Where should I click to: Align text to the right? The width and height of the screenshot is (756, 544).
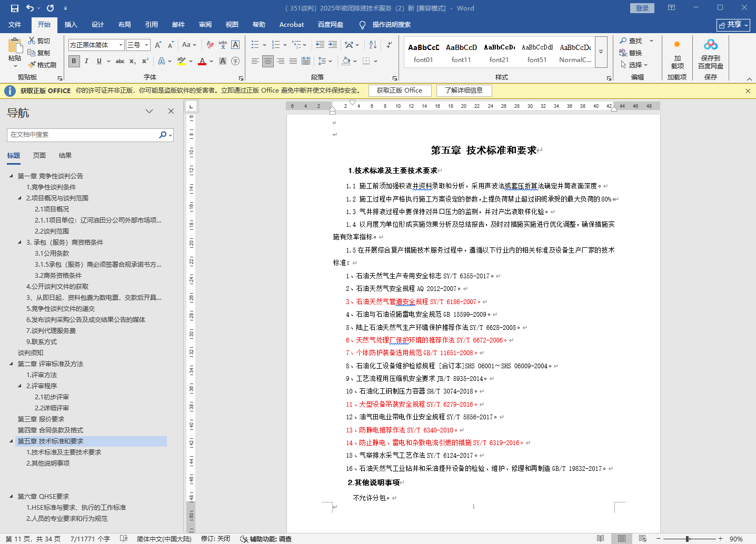click(281, 61)
